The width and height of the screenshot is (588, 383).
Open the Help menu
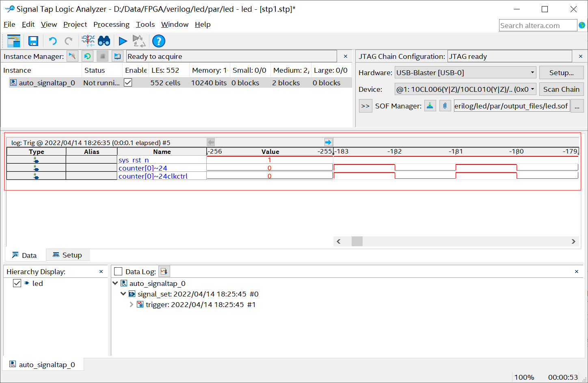click(x=203, y=24)
